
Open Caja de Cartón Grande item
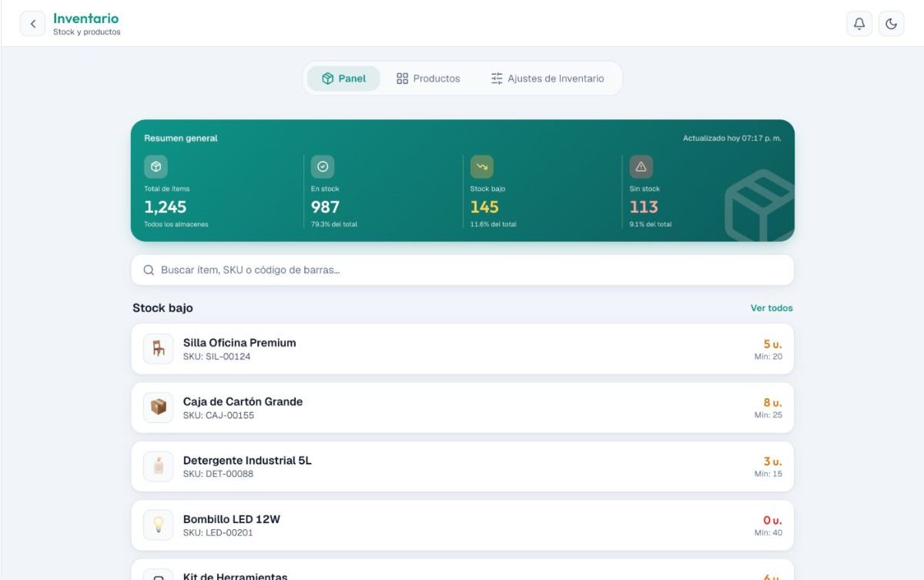(463, 407)
